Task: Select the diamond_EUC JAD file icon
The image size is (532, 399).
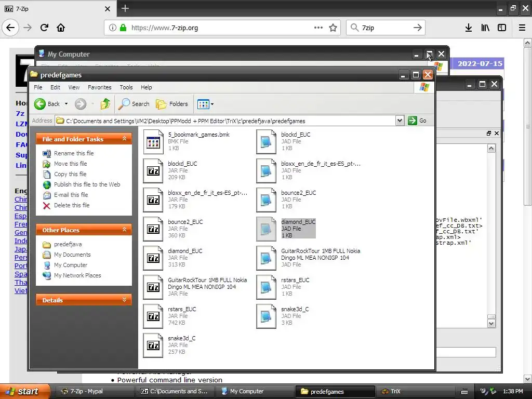Action: click(x=267, y=229)
